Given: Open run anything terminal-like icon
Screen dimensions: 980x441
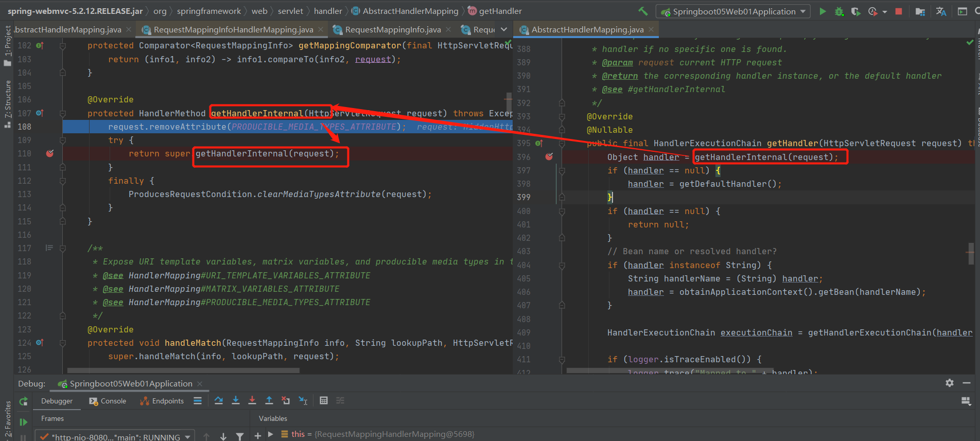Looking at the screenshot, I should click(962, 11).
